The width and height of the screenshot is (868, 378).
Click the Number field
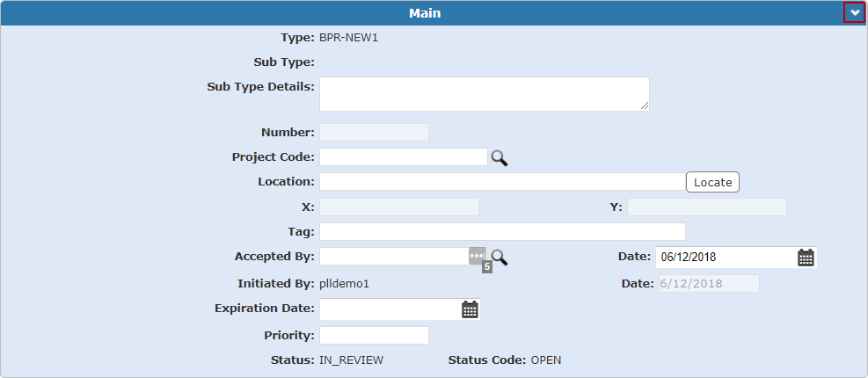(374, 133)
